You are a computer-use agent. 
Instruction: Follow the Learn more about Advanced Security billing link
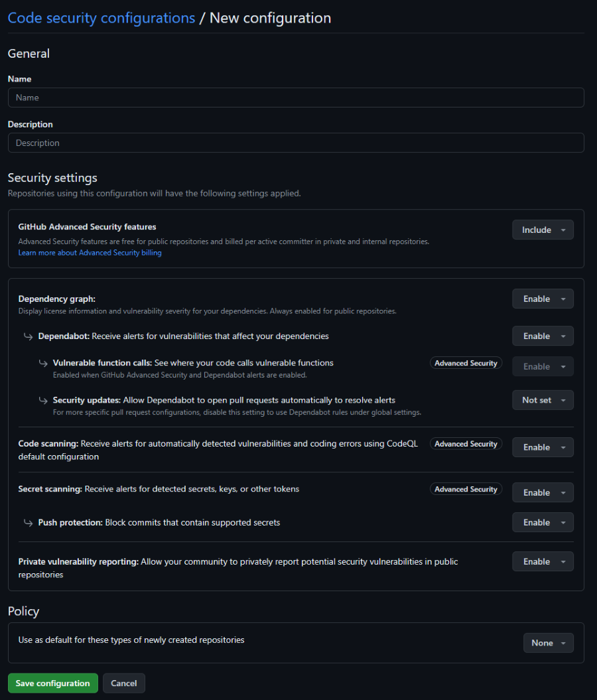point(90,253)
